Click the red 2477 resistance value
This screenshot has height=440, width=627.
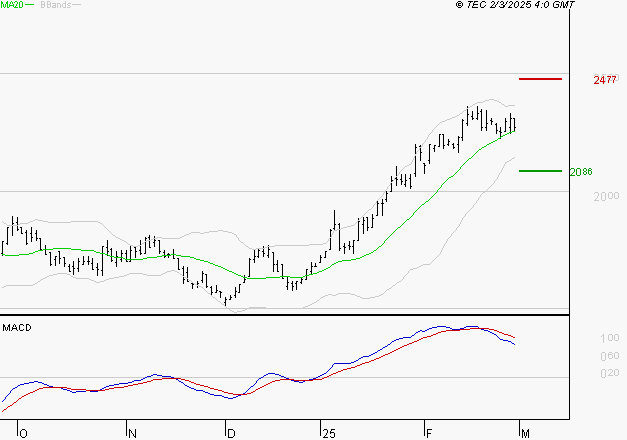pos(605,80)
